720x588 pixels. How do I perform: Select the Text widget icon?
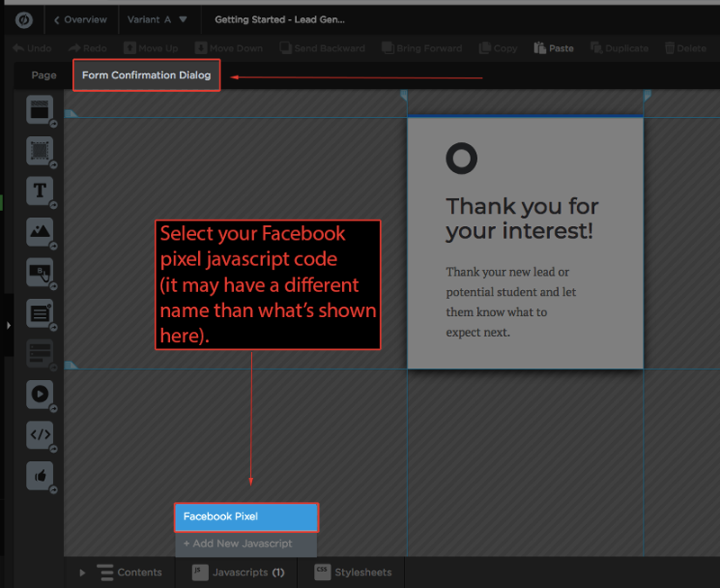click(40, 191)
